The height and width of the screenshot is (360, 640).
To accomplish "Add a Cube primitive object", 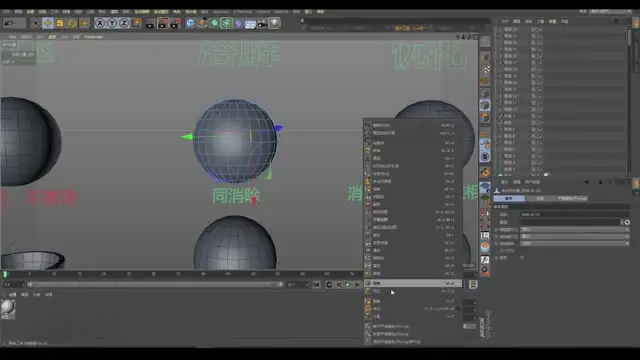I will 191,23.
